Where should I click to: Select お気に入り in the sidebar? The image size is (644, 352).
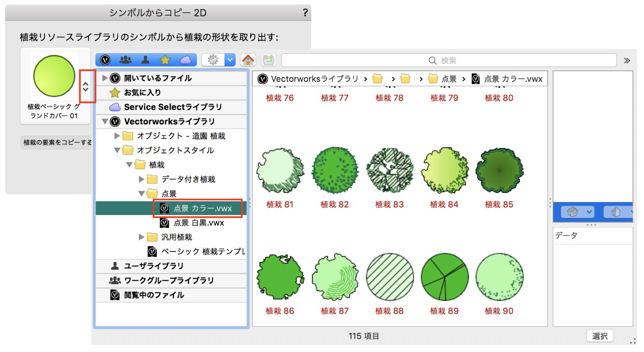(171, 93)
